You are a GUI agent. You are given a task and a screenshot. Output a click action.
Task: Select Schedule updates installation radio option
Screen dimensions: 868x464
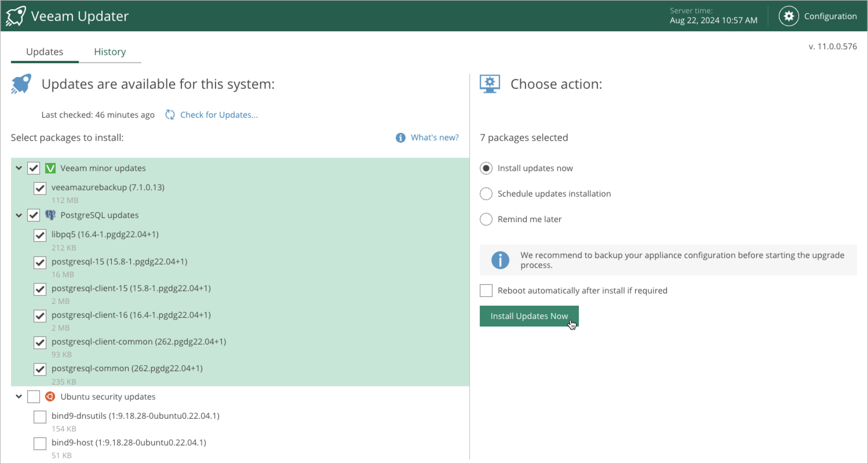[x=486, y=193]
